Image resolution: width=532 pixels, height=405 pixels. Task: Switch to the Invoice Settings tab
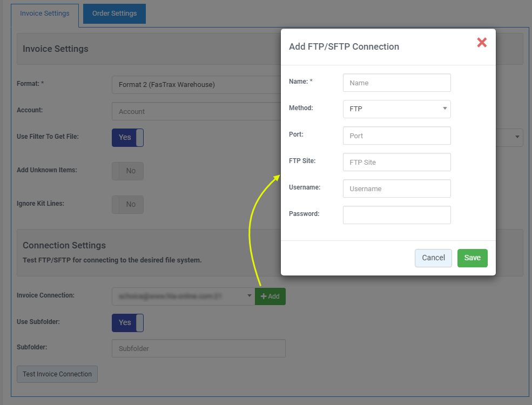click(45, 13)
